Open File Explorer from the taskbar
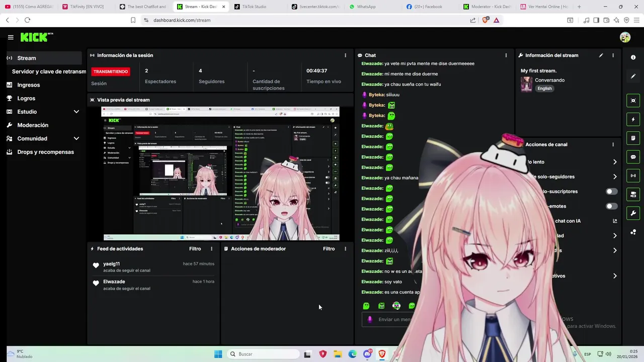644x362 pixels. (x=338, y=354)
